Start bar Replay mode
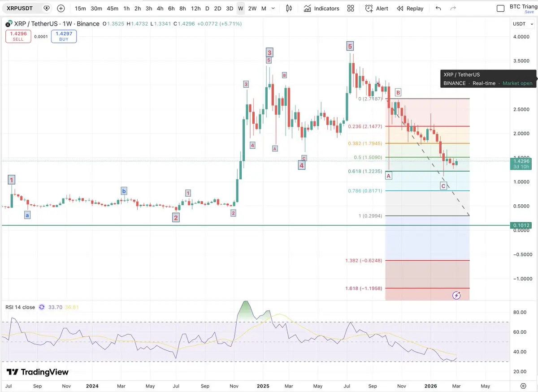538x392 pixels. point(410,9)
